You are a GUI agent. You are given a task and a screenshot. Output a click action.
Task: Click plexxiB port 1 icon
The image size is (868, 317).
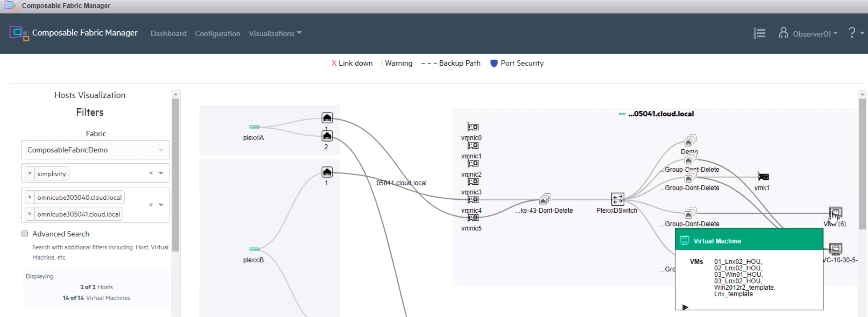tap(327, 172)
